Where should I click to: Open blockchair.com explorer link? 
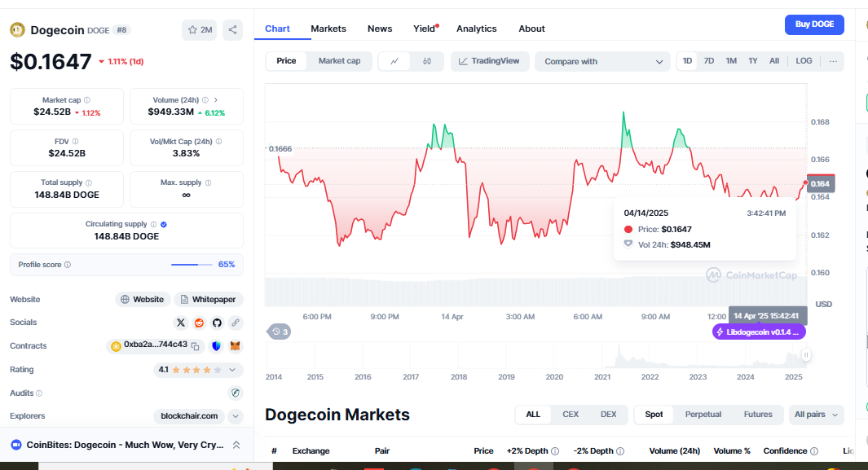189,416
